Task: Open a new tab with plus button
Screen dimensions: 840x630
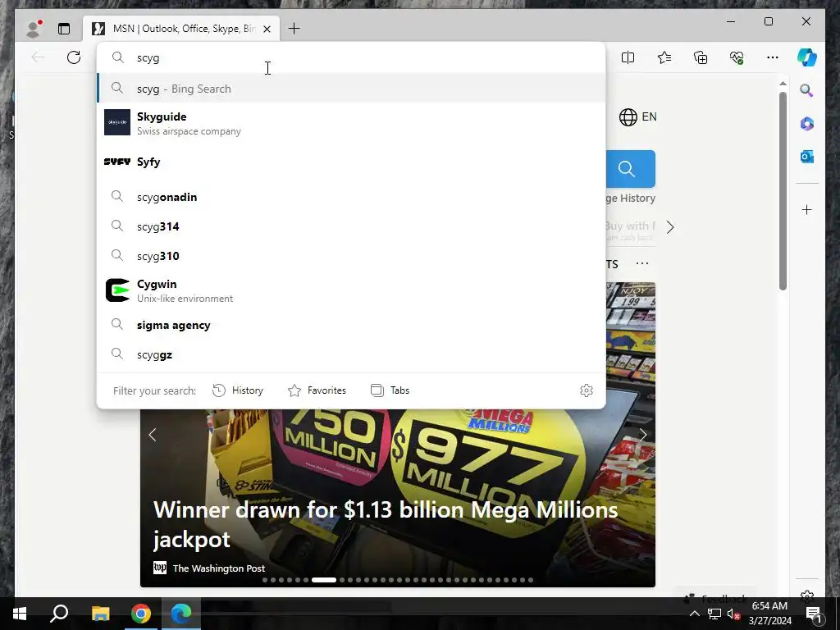Action: [294, 29]
